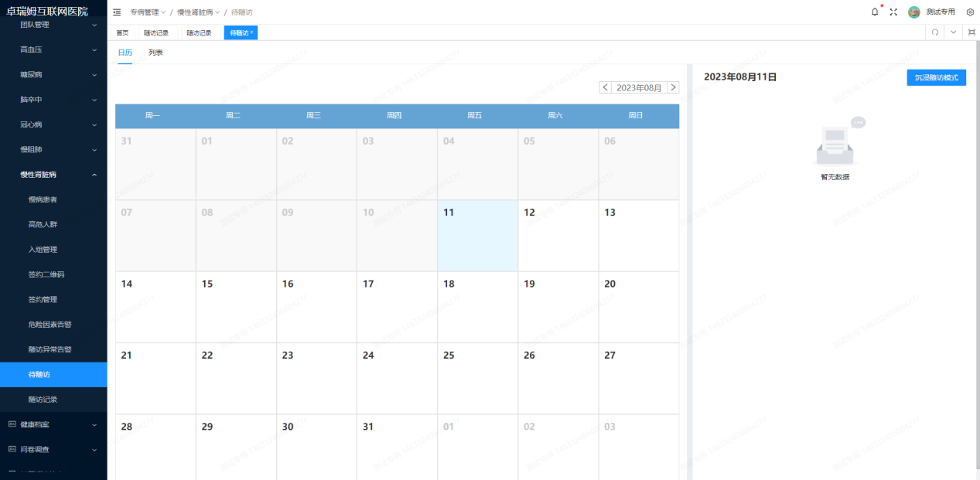Click the 2023年08月 month picker field
This screenshot has height=480, width=980.
point(639,87)
